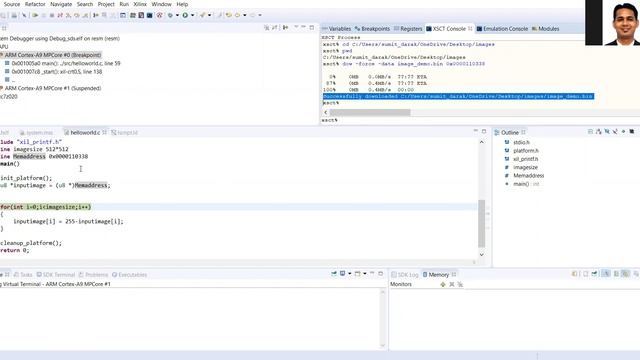Click XSCT console horizontal scrollbar thumb

[370, 112]
